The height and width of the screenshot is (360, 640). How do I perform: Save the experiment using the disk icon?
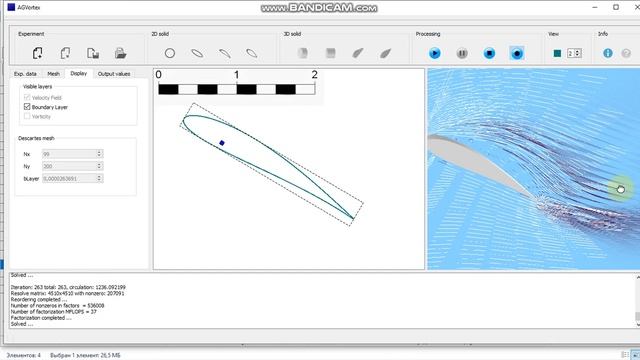click(93, 53)
